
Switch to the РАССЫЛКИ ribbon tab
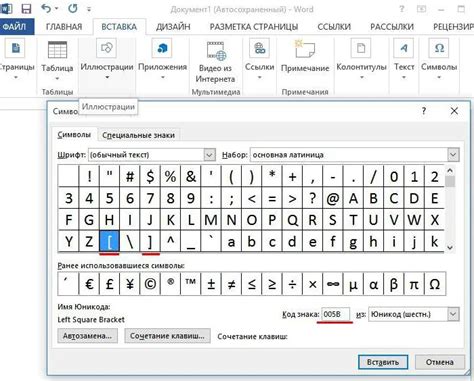392,27
